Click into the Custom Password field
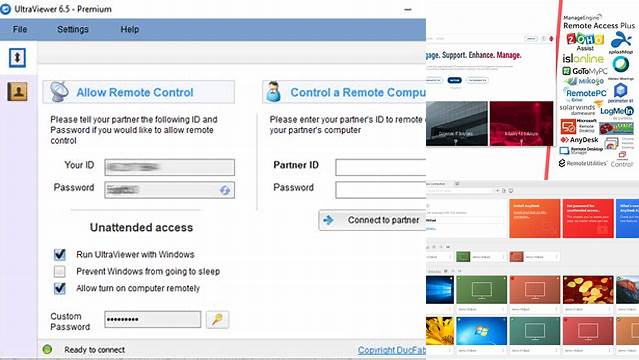Screen dimensions: 639x360 pos(152,319)
